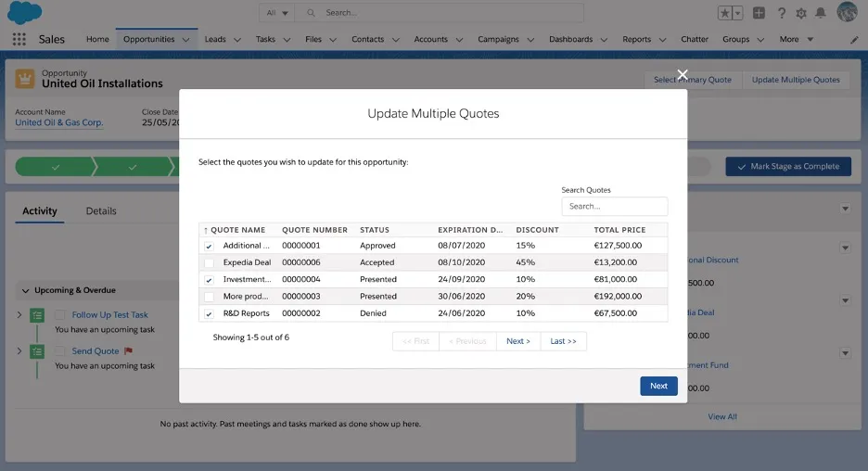Toggle the Additional quote checkbox
This screenshot has height=471, width=868.
tap(209, 247)
